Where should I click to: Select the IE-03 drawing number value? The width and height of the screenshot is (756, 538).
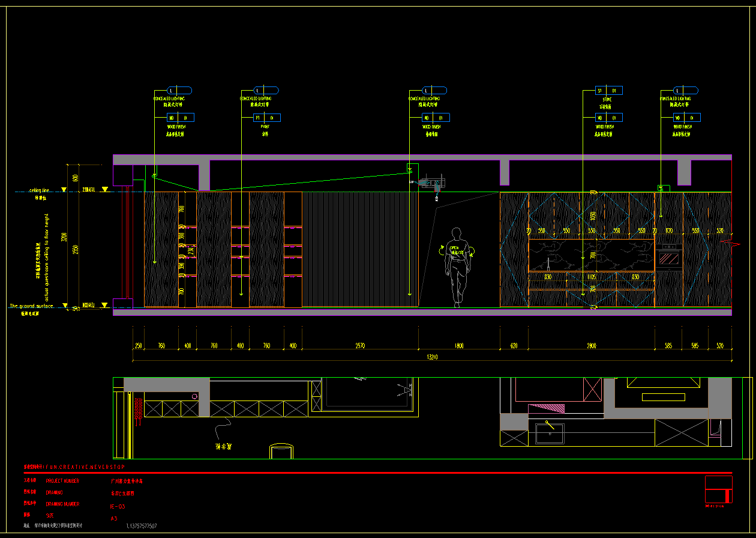pos(118,507)
